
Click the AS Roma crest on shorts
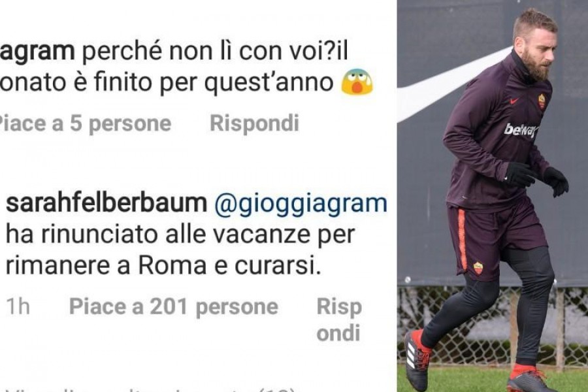click(478, 268)
